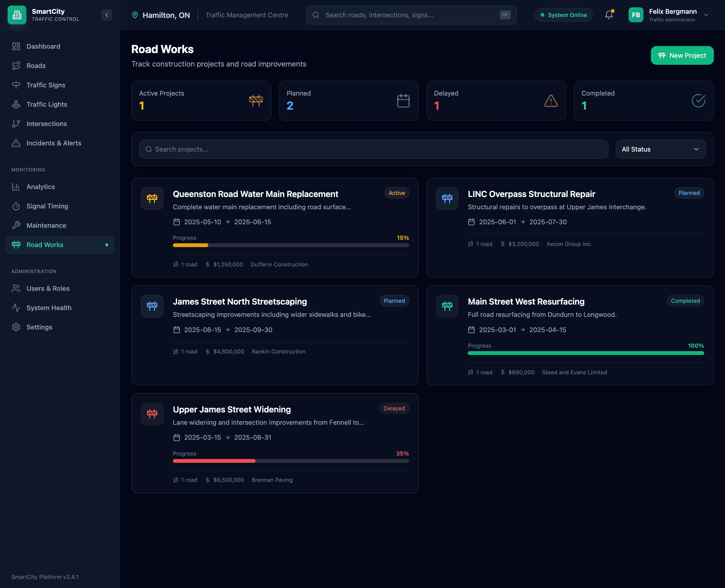Click the SmartCity logo icon

click(x=17, y=15)
